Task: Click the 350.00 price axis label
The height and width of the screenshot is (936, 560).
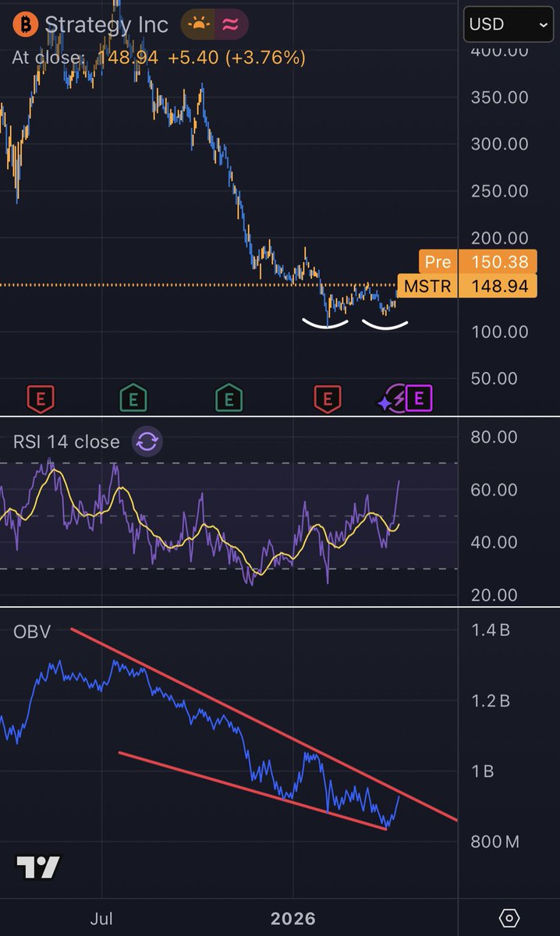Action: 500,97
